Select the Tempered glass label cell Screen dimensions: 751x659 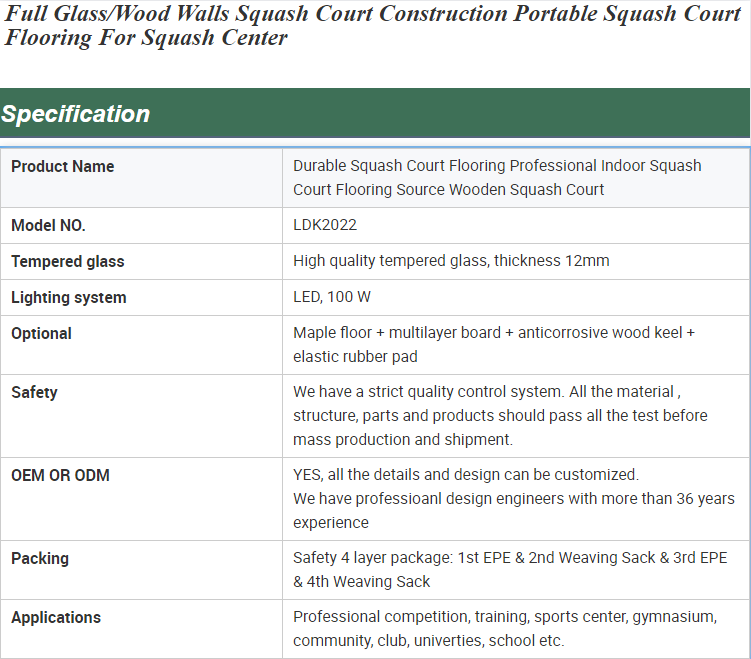coord(68,262)
